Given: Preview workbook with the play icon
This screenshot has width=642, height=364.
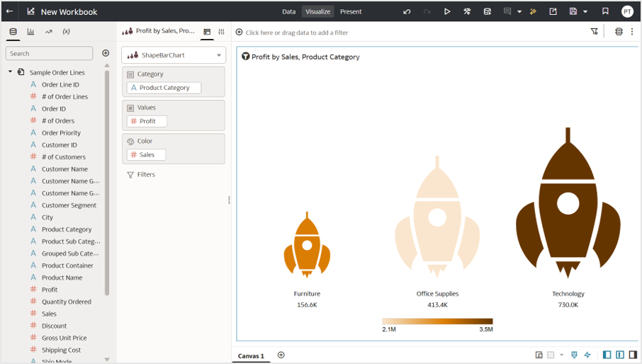Looking at the screenshot, I should 447,11.
